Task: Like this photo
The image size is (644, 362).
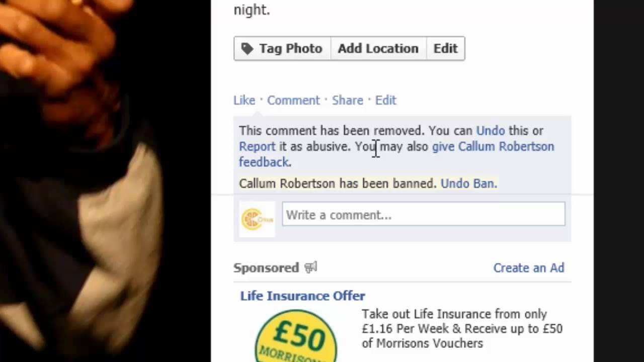Action: coord(244,100)
